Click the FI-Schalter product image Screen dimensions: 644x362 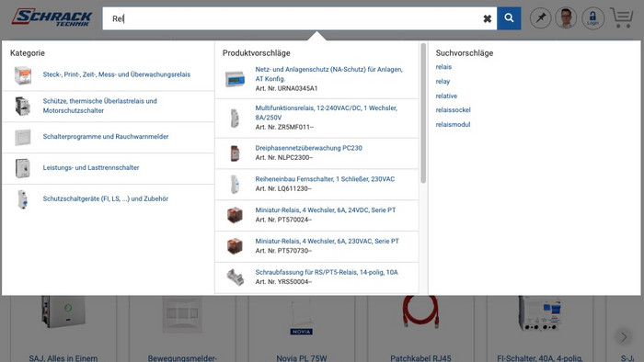(x=540, y=313)
